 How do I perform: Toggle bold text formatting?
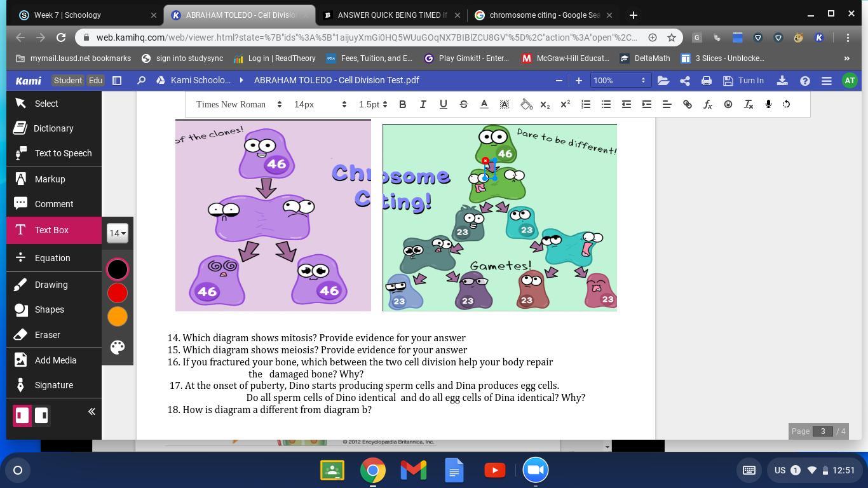point(402,104)
